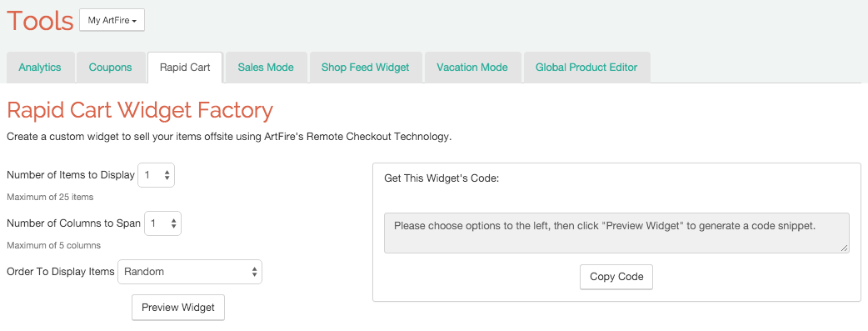Click the caret beside My ArtFire
This screenshot has height=331, width=868.
pos(134,22)
